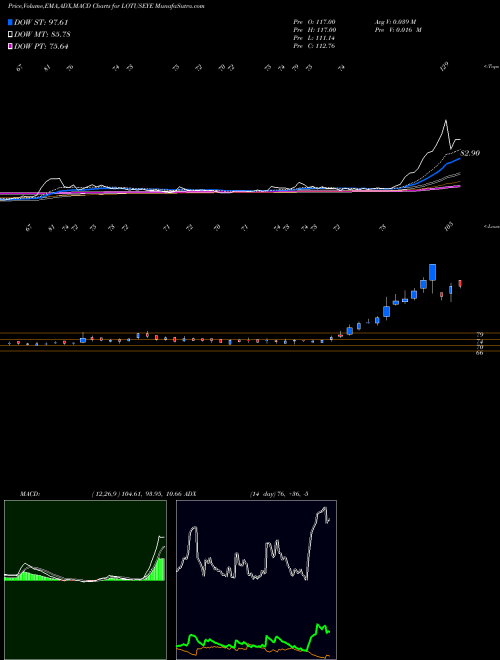This screenshot has width=500, height=660.
Task: Click the Pre L low price value
Action: pos(314,38)
